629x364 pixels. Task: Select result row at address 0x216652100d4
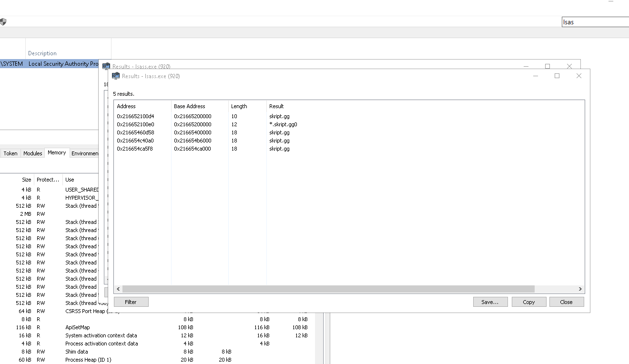(x=349, y=116)
